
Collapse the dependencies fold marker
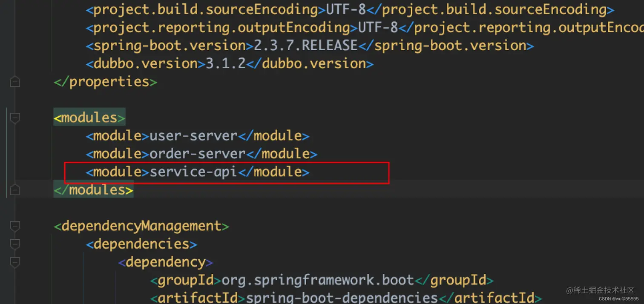15,244
